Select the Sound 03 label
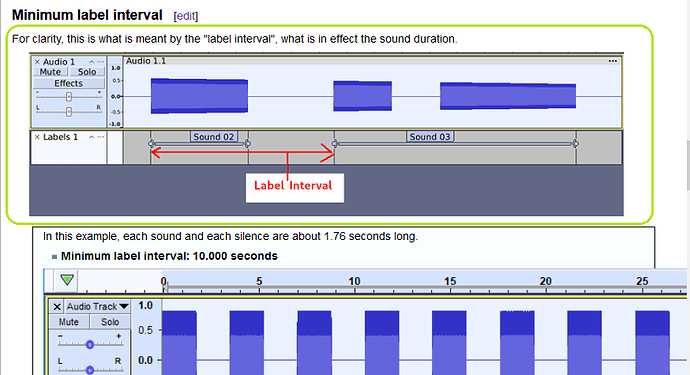The height and width of the screenshot is (375, 690). (430, 137)
